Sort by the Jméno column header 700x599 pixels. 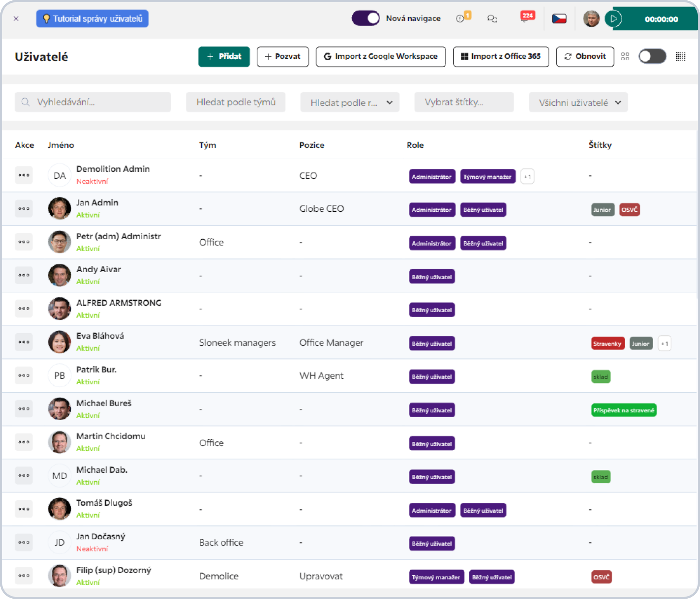click(61, 145)
